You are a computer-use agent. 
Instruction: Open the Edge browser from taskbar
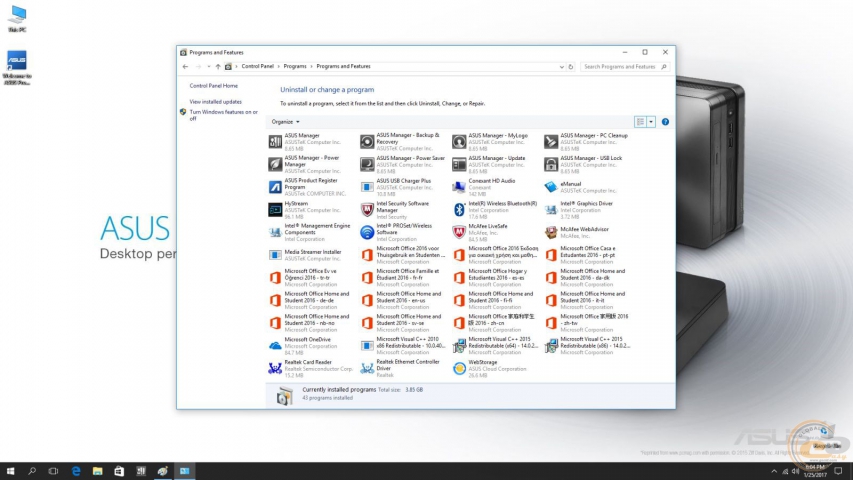tap(75, 470)
